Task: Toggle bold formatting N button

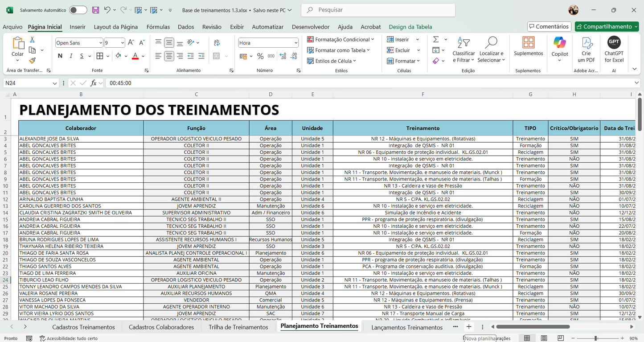Action: click(x=60, y=56)
